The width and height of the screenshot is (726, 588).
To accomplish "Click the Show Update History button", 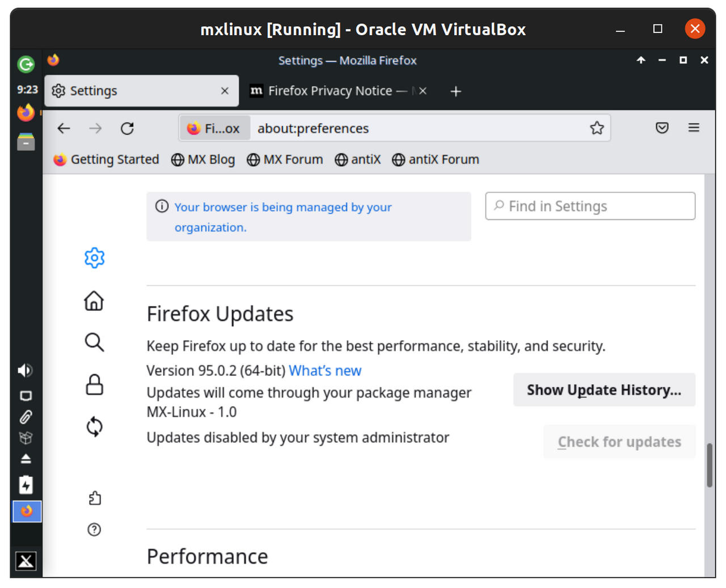I will pos(604,390).
